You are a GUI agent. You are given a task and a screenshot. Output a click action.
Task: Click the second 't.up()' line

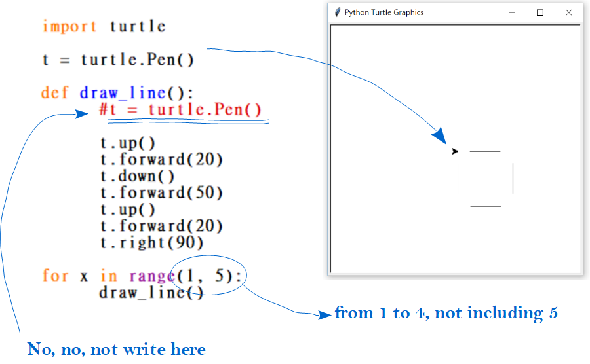pos(128,209)
